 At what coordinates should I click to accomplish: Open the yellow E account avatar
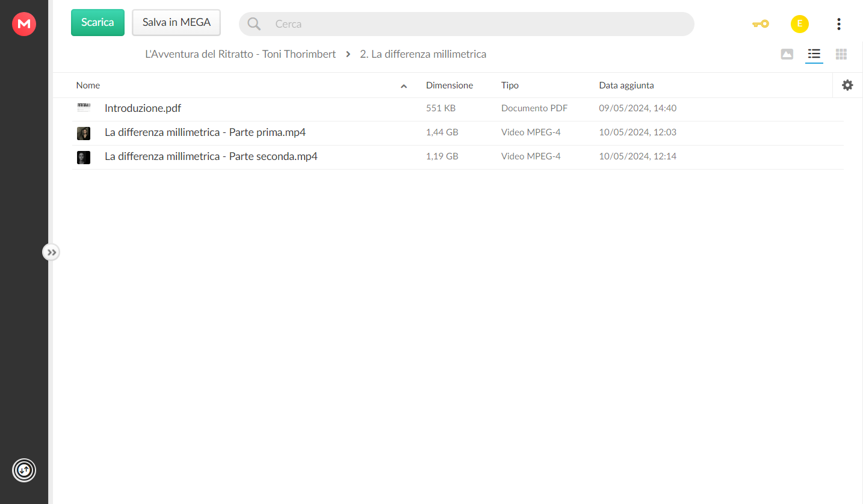[800, 24]
